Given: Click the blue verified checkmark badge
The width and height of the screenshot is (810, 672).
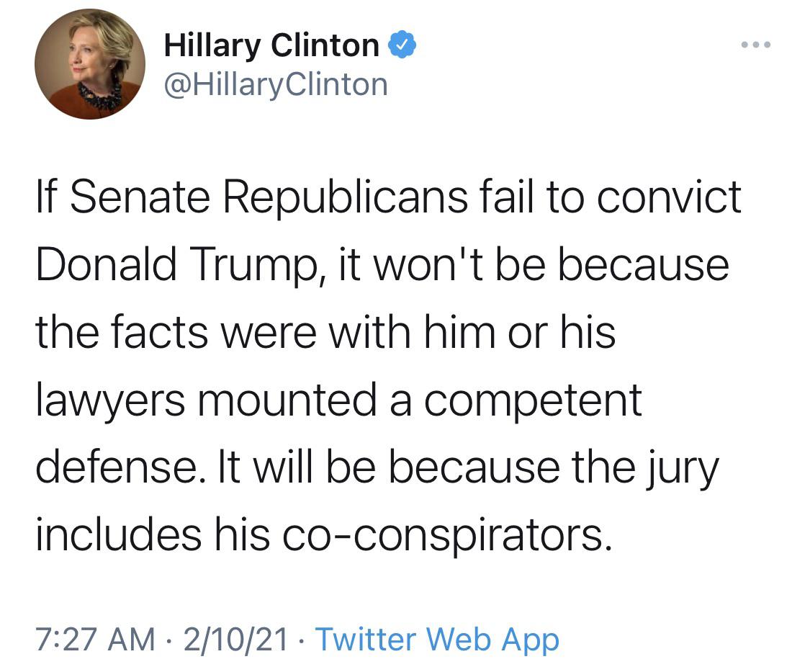Looking at the screenshot, I should click(x=401, y=46).
